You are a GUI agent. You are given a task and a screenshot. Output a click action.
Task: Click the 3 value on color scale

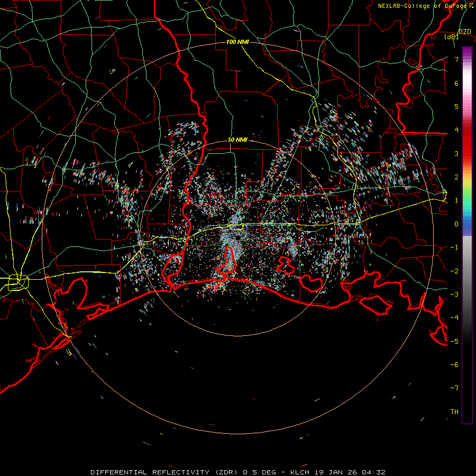pos(456,153)
